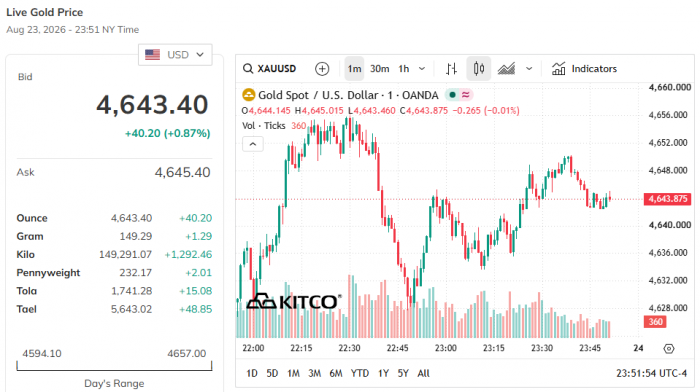Image resolution: width=700 pixels, height=392 pixels.
Task: Click the day's low 4594.10
Action: coord(42,354)
